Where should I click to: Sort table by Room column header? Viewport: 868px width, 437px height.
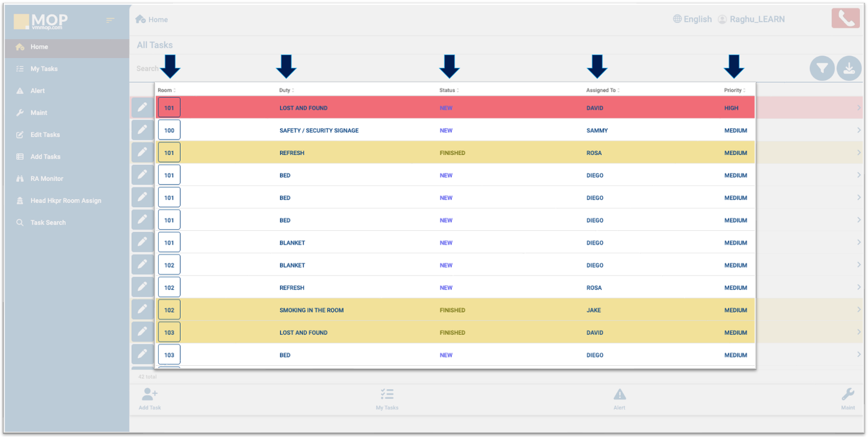[166, 90]
